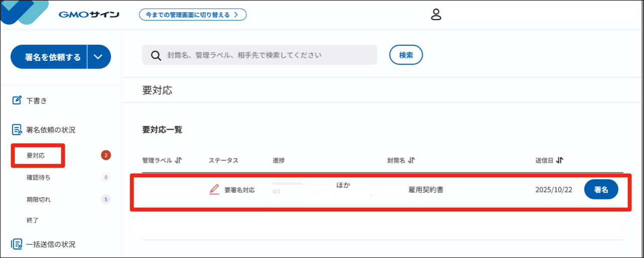
Task: Expand the 署名を依頼する dropdown arrow
Action: pos(98,57)
